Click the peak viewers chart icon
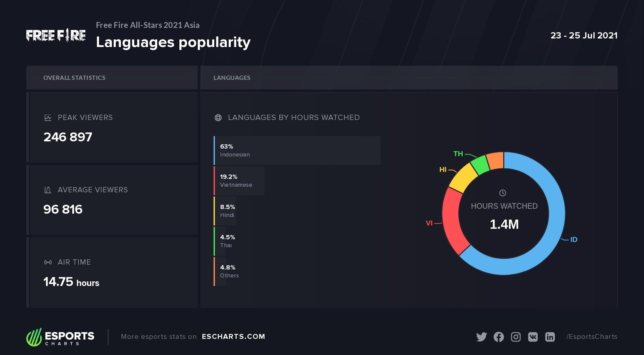The height and width of the screenshot is (355, 644). pyautogui.click(x=48, y=118)
